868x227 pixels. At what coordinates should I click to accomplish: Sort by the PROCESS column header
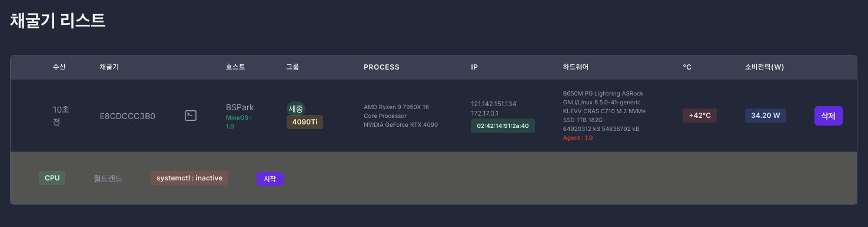pos(382,67)
